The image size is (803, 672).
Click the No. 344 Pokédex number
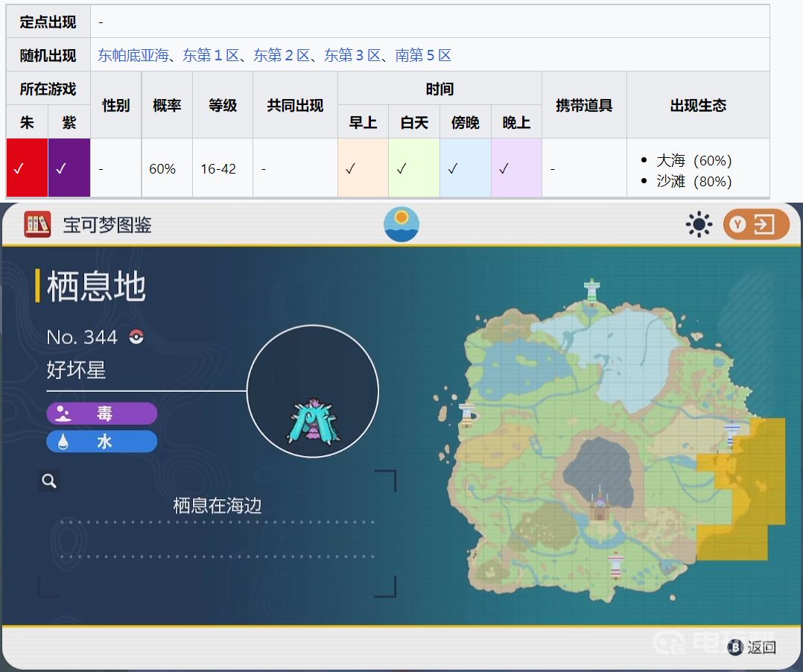coord(82,337)
